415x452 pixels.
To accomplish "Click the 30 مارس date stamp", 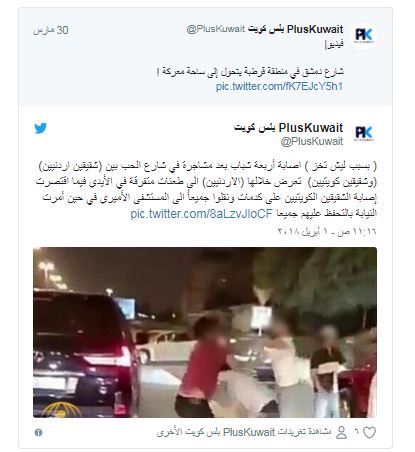I will (x=51, y=30).
